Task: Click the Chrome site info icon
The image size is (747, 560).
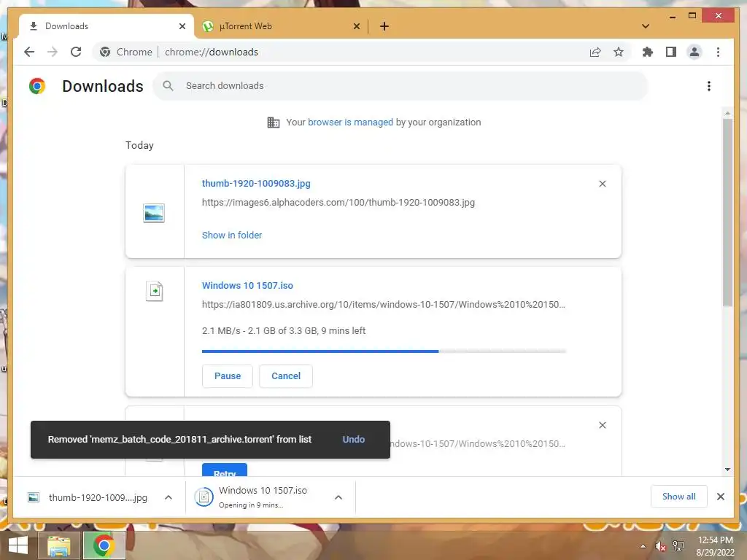Action: coord(105,52)
